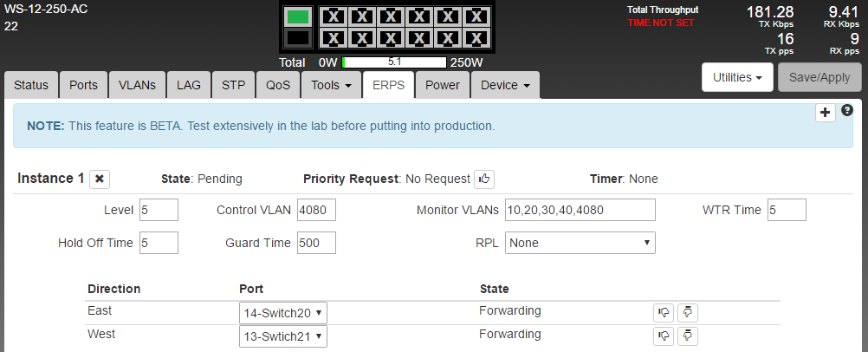
Task: Open the Tools tab menu
Action: 331,85
